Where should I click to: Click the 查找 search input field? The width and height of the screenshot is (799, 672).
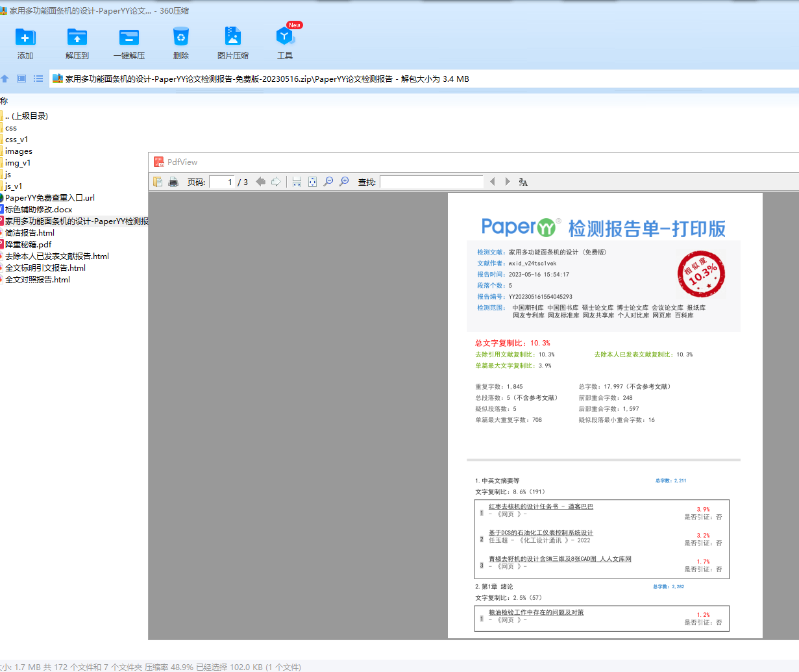click(432, 182)
